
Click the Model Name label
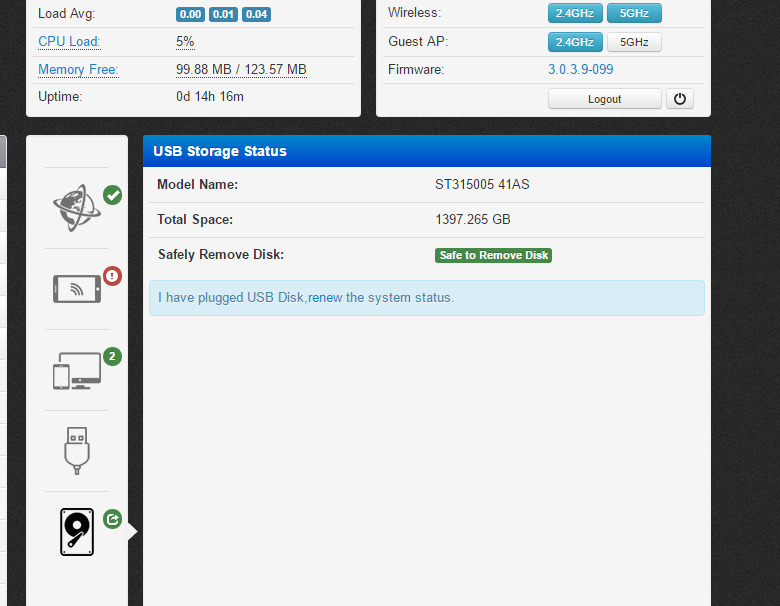(197, 185)
